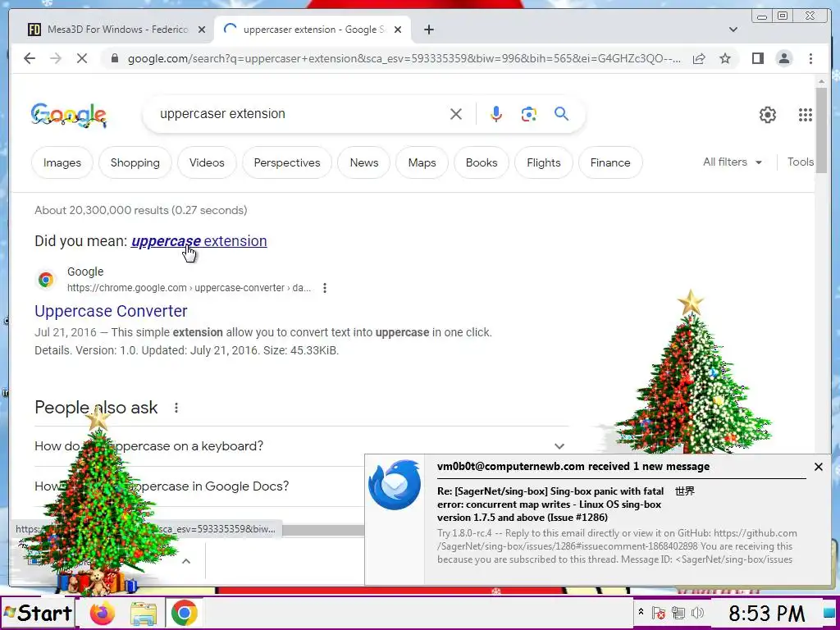This screenshot has width=840, height=630.
Task: Expand 'uppercase in Google Docs' question
Action: pyautogui.click(x=199, y=486)
